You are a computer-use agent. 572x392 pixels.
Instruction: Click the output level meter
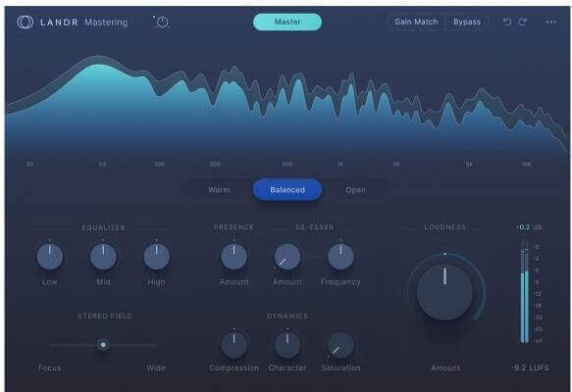click(x=525, y=291)
